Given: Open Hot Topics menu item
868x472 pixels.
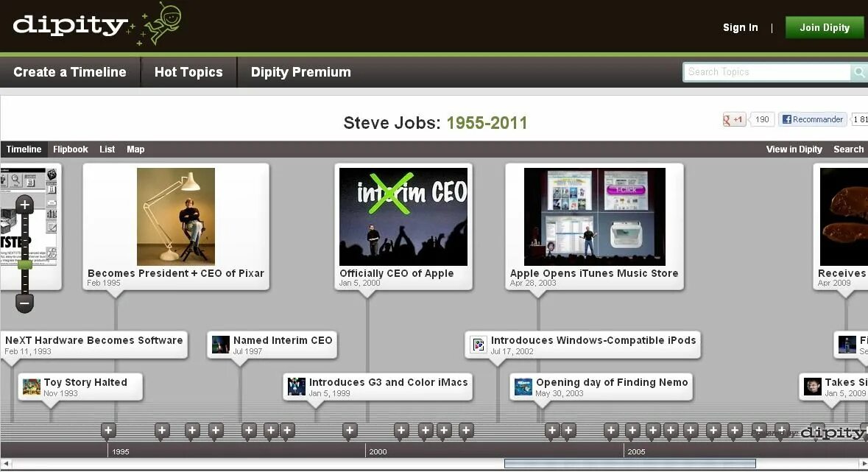Looking at the screenshot, I should pyautogui.click(x=188, y=72).
